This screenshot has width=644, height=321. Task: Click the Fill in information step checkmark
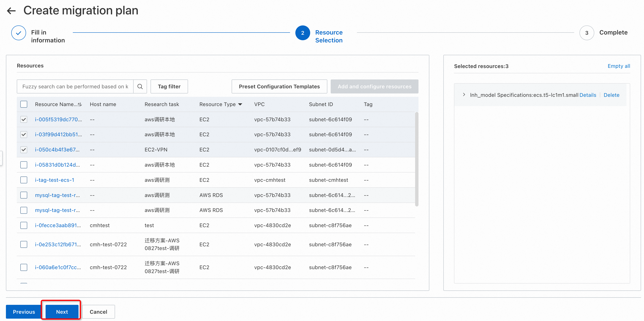tap(19, 33)
